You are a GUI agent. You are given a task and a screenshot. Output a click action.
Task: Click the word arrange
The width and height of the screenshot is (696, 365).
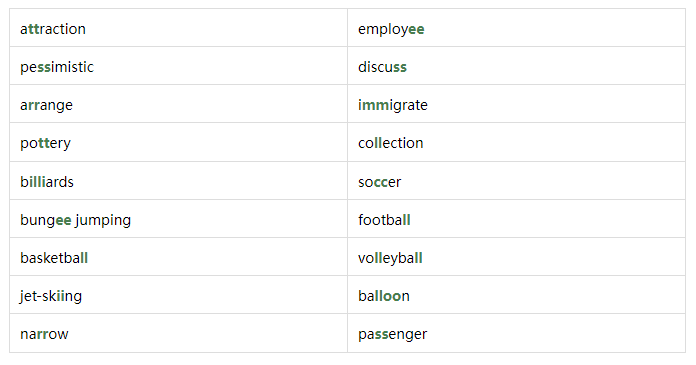(46, 106)
